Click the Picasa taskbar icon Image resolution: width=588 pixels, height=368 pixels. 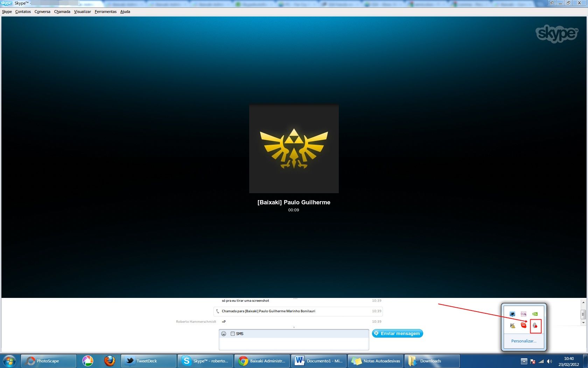point(87,361)
